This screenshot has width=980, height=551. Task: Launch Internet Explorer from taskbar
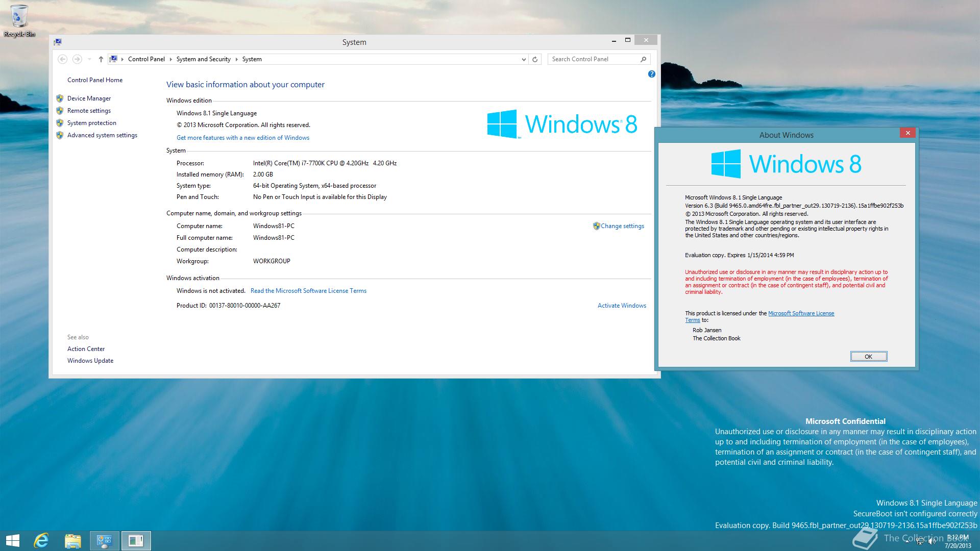pyautogui.click(x=41, y=541)
